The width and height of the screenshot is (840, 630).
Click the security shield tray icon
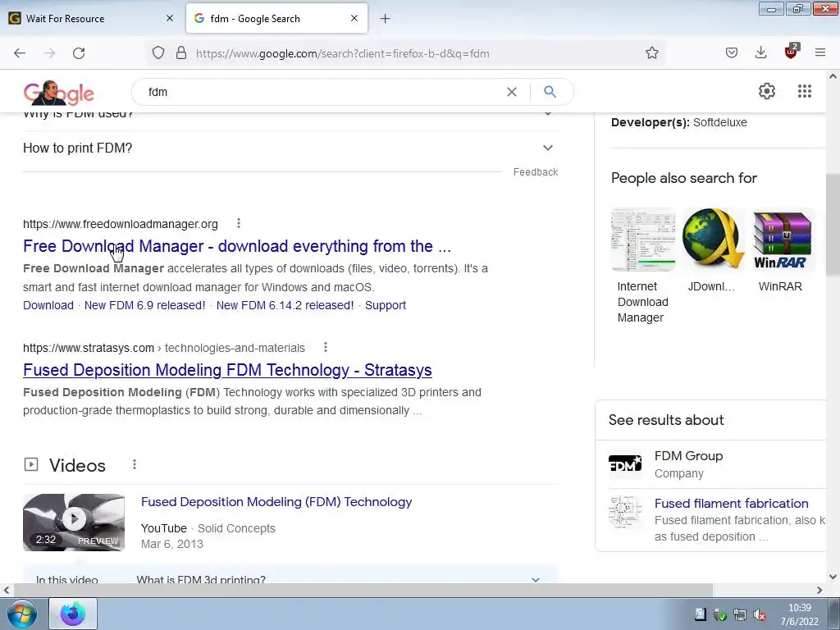pos(720,615)
